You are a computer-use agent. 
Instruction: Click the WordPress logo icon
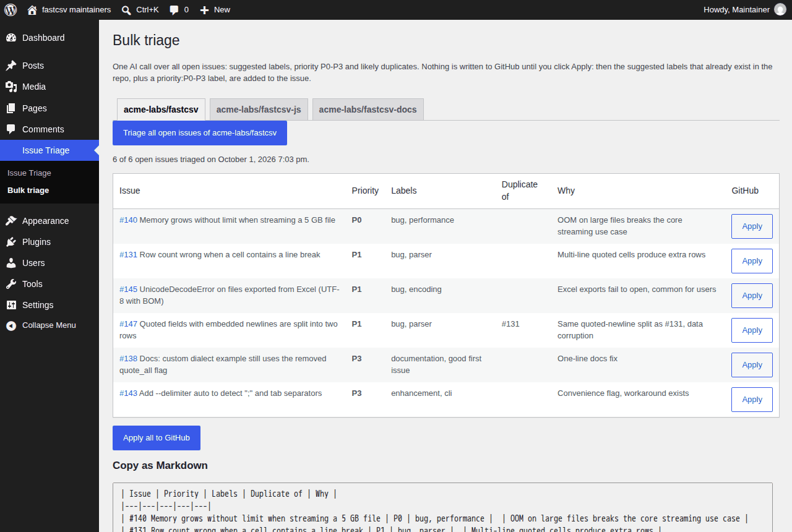coord(11,9)
